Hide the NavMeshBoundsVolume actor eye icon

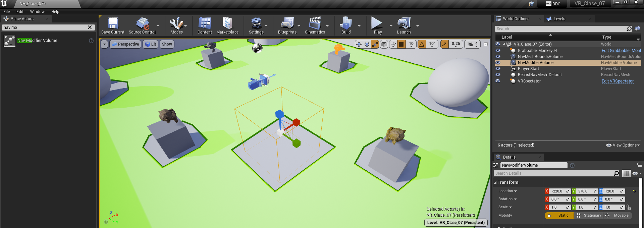pos(498,56)
